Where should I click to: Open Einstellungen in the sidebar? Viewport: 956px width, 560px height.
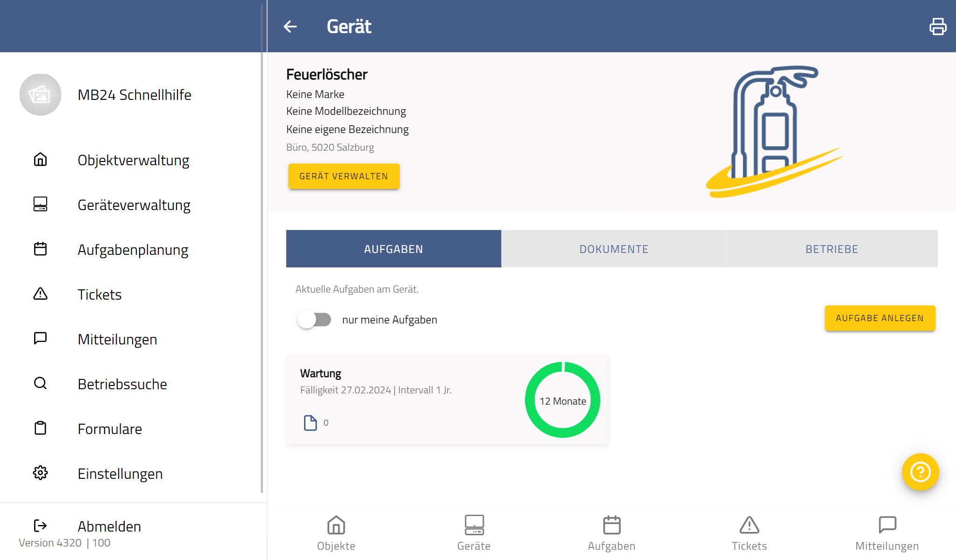pos(120,474)
